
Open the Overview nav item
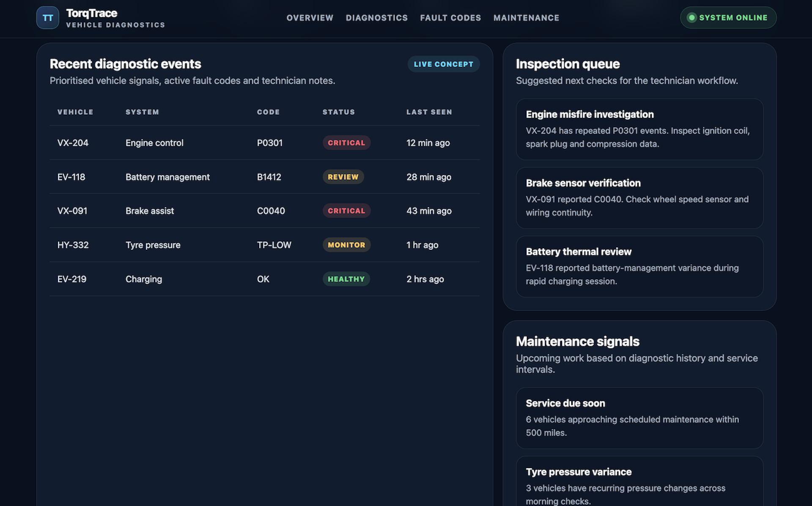(x=310, y=18)
